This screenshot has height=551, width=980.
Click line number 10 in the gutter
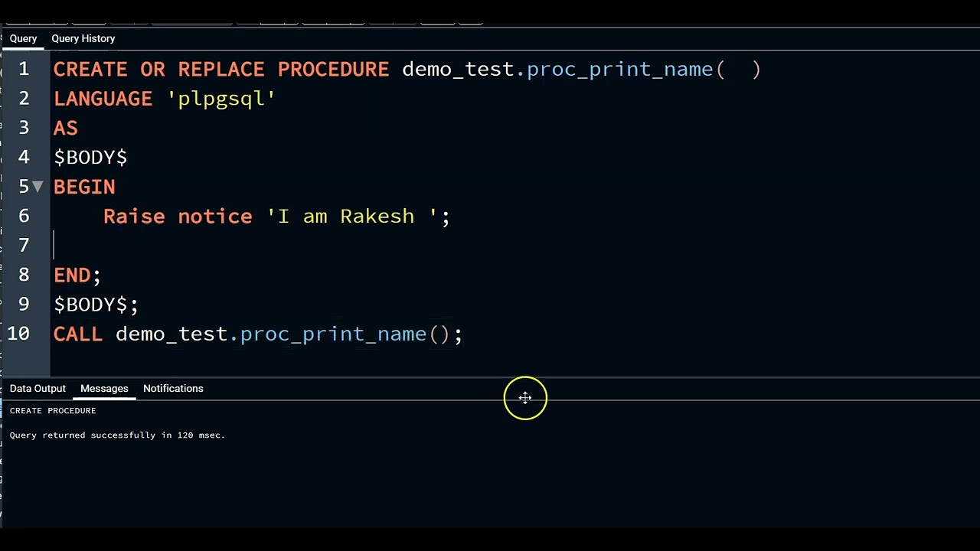point(18,334)
